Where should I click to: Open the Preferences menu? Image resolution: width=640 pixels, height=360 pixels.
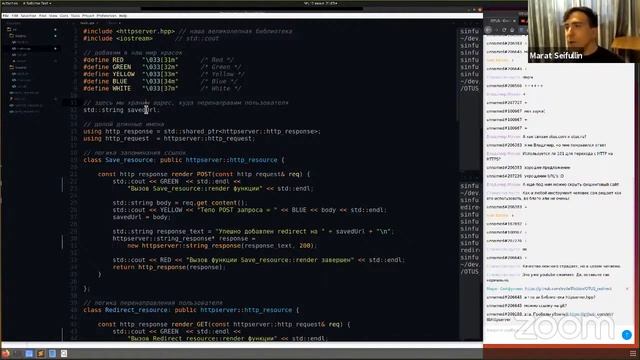click(x=107, y=16)
